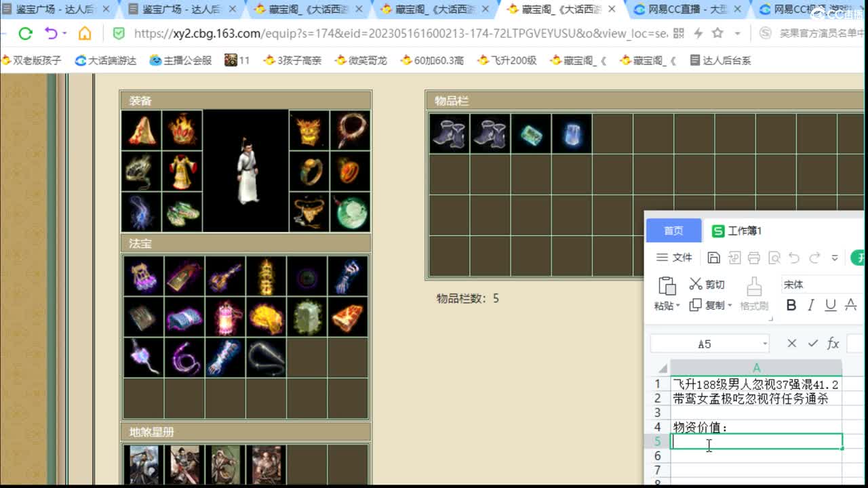Click the 格式刷 format painter
The image size is (868, 488).
point(754,293)
